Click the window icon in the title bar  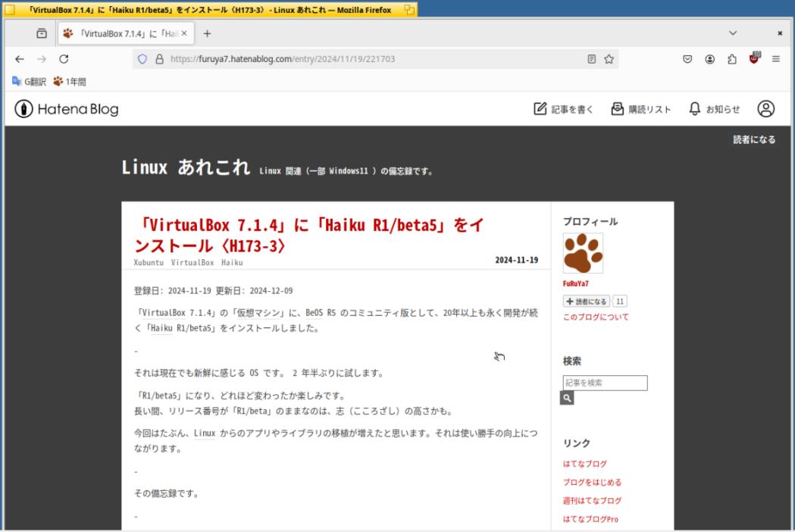click(x=10, y=10)
